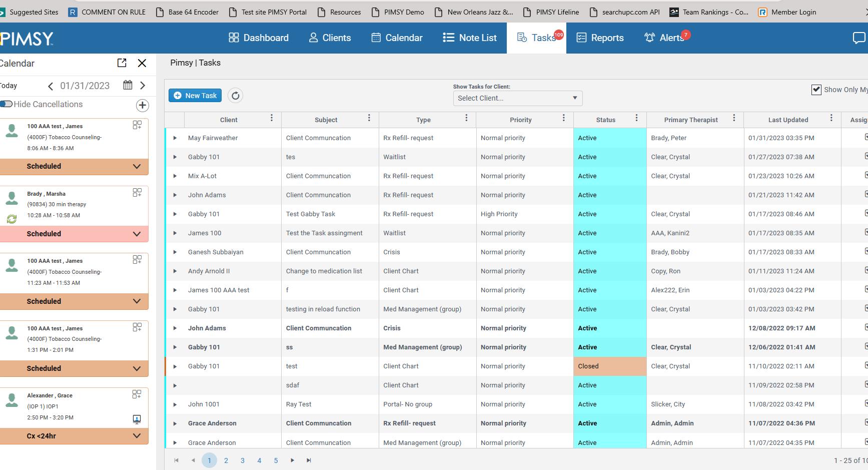This screenshot has height=470, width=868.
Task: Open the chat message panel
Action: (860, 38)
